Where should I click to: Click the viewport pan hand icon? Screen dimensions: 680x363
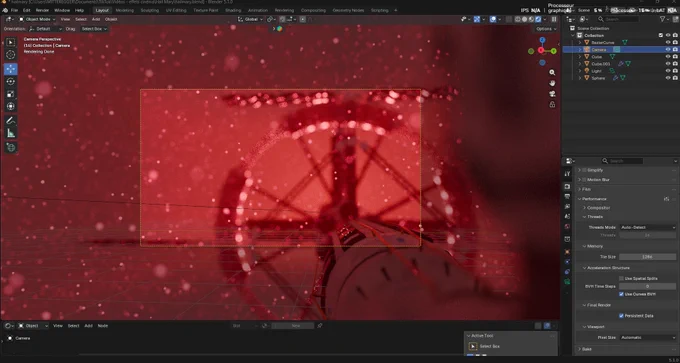point(552,83)
